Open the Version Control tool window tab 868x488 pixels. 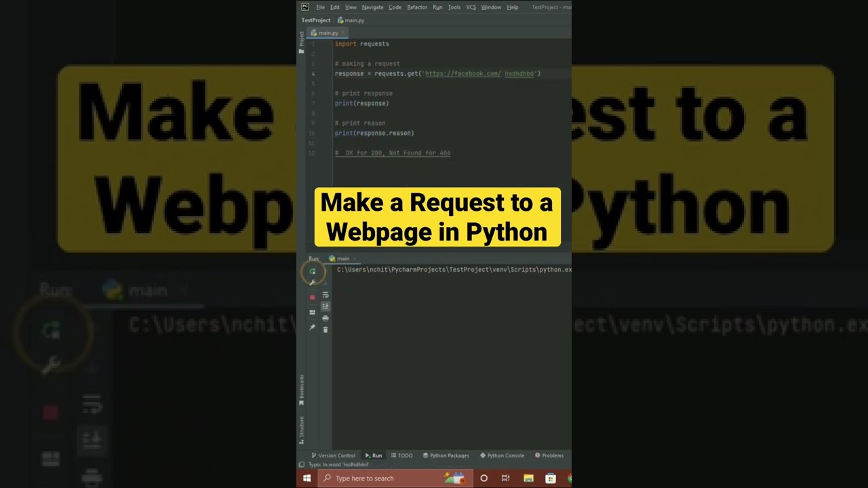333,455
